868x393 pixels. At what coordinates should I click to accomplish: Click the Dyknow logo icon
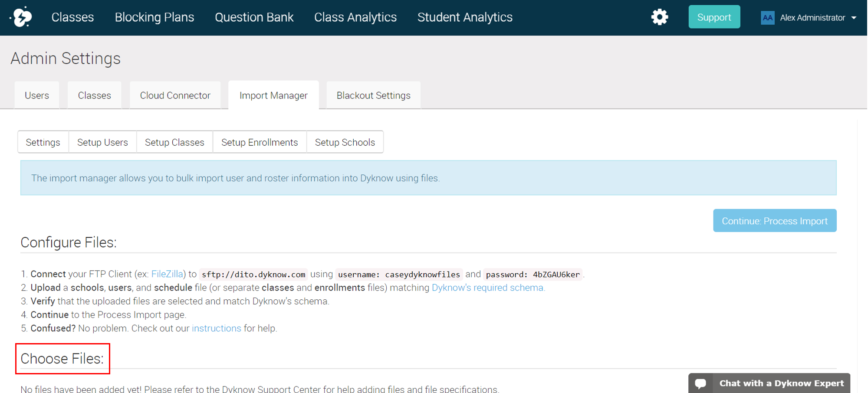(x=21, y=17)
